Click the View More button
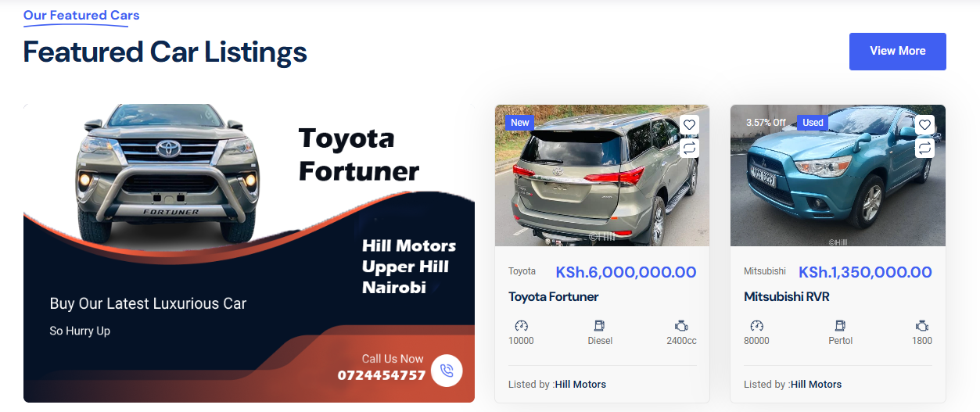 coord(897,51)
